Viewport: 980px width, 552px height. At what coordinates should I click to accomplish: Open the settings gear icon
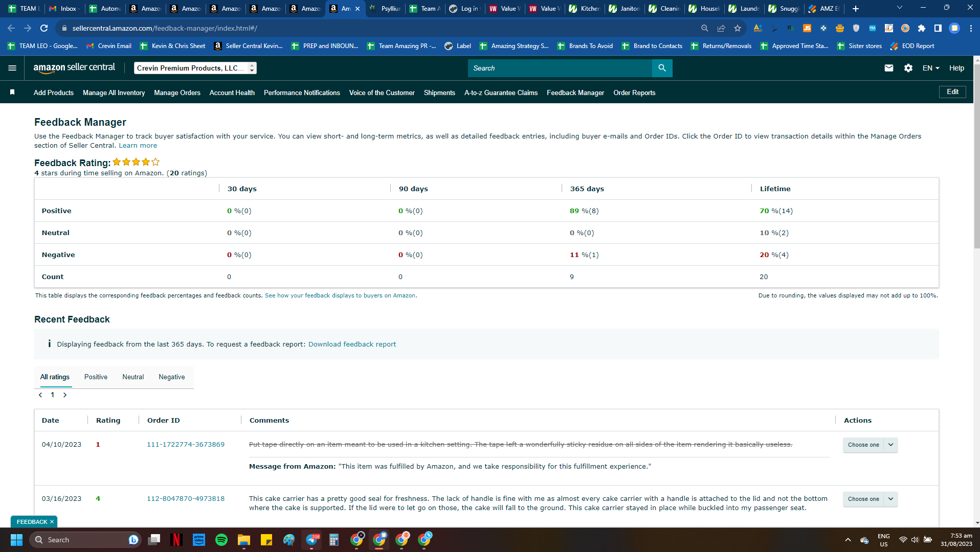[908, 68]
